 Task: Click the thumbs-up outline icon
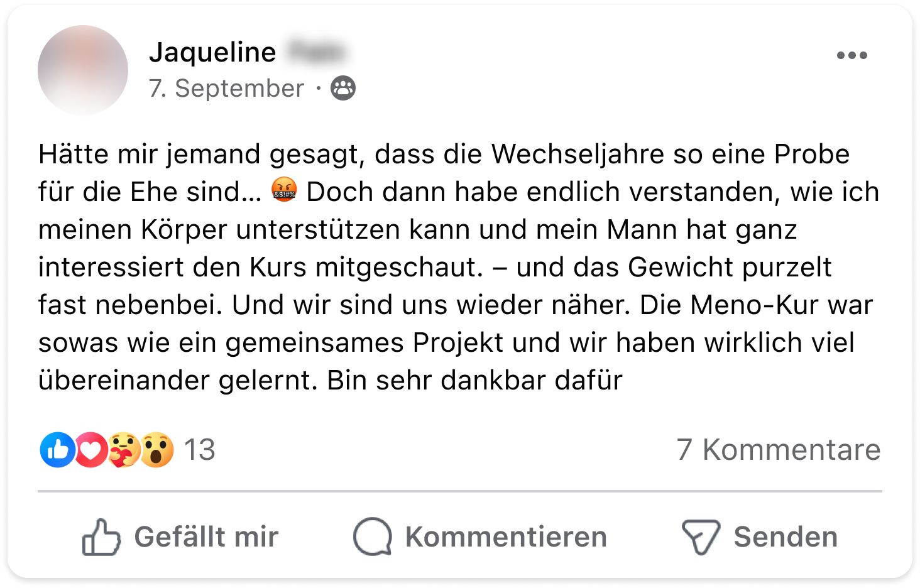point(101,537)
